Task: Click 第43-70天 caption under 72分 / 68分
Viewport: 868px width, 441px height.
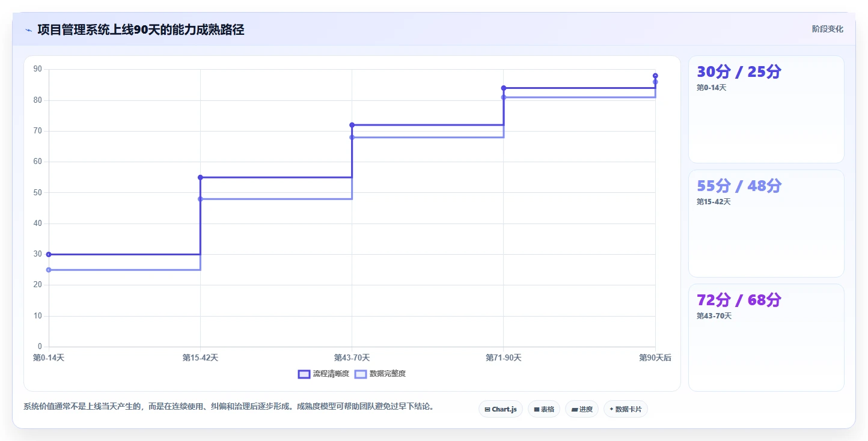Action: (x=714, y=316)
